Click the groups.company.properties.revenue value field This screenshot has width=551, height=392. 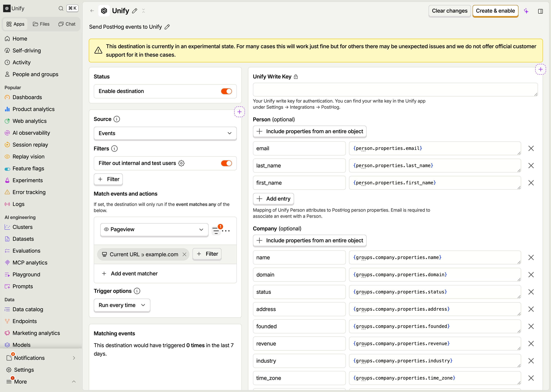coord(435,344)
